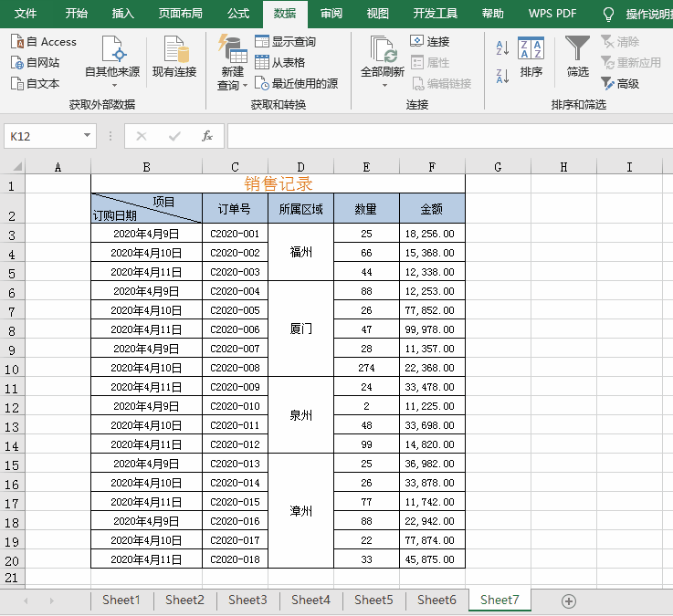Open 高级 advanced filter

coord(620,83)
